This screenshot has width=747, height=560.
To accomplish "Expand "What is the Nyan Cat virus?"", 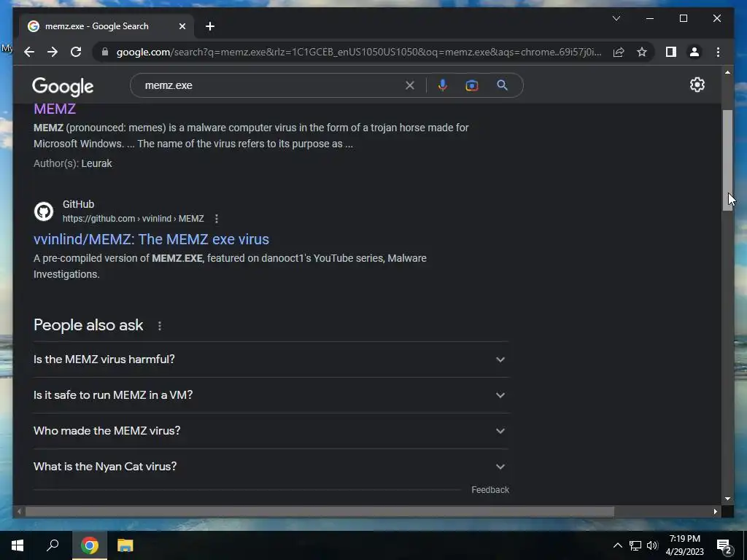I will point(271,467).
